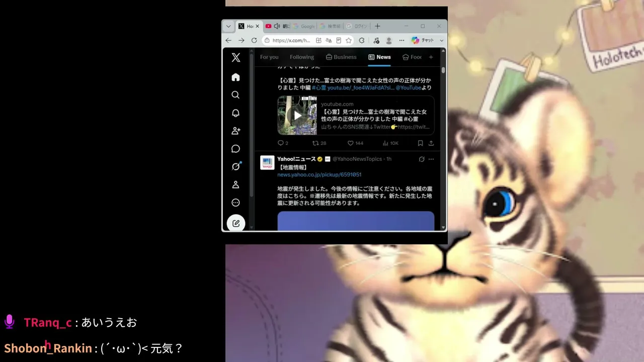Screen dimensions: 644x362
Task: Switch to the ログイン tab
Action: point(357,26)
